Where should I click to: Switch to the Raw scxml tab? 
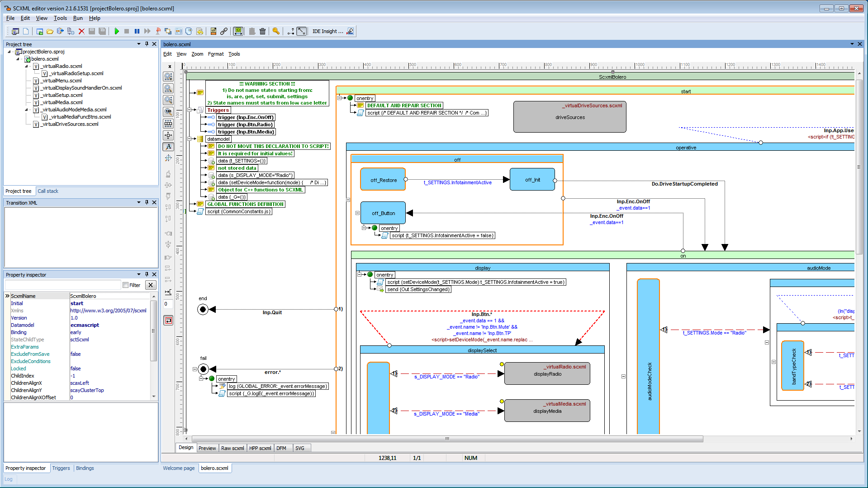232,448
